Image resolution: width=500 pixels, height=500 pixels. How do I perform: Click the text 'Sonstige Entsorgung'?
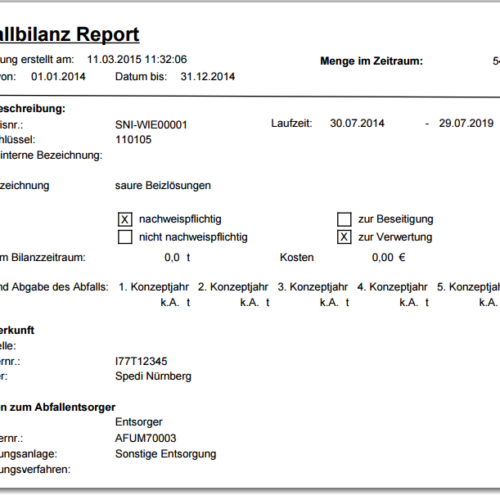[166, 454]
